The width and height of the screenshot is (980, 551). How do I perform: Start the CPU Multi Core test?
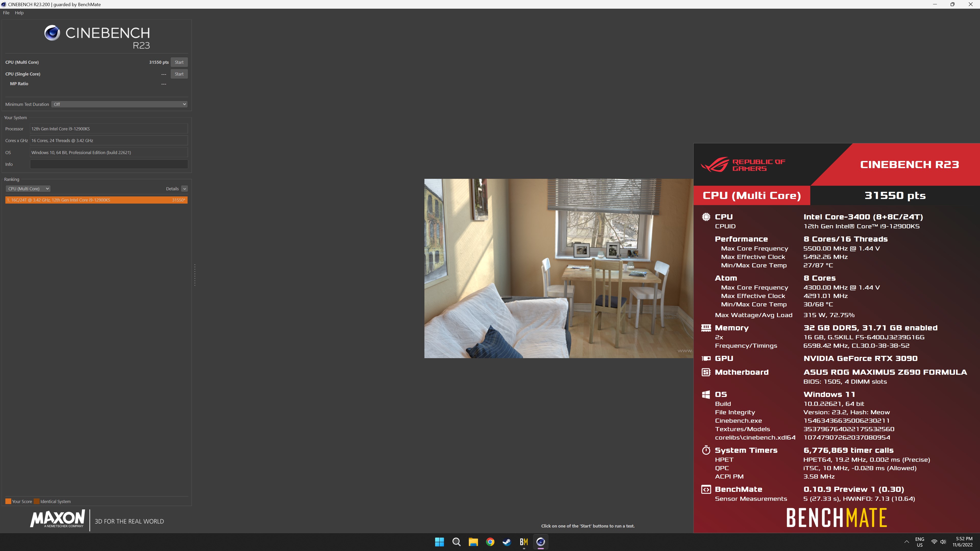click(x=179, y=62)
